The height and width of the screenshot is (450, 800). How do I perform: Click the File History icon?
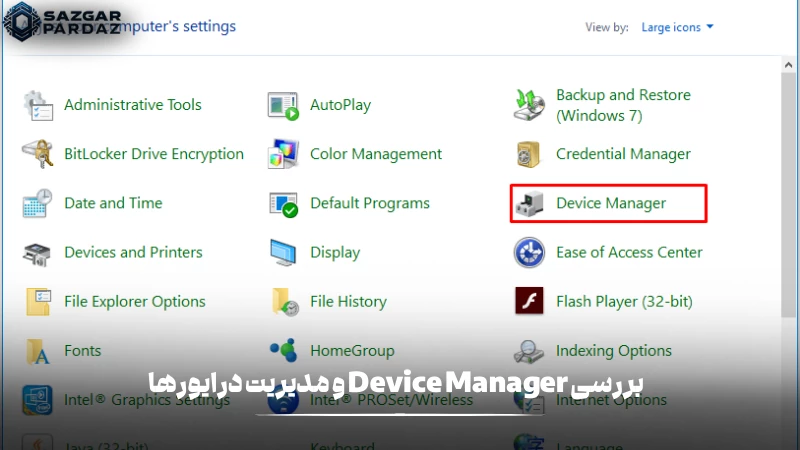(x=285, y=302)
